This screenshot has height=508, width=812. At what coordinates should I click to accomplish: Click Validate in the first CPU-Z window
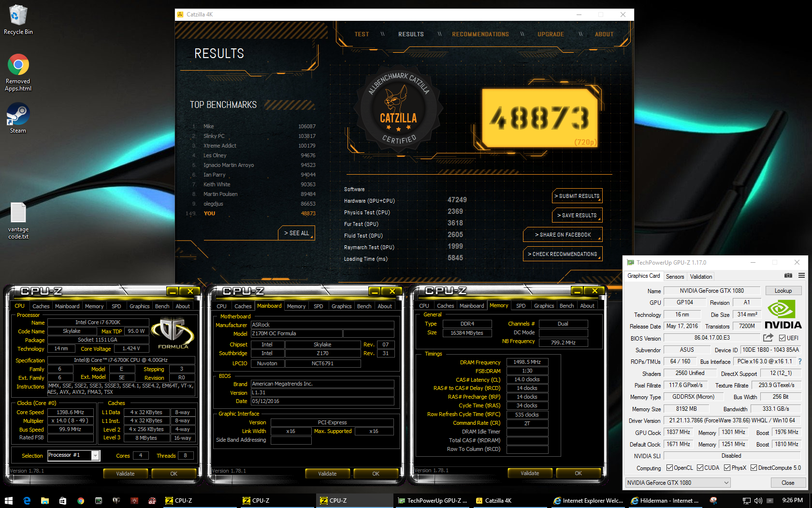coord(125,474)
